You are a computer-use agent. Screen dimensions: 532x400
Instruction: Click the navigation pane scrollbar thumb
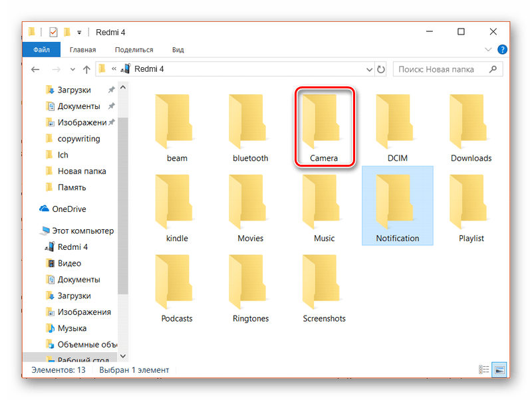point(123,205)
